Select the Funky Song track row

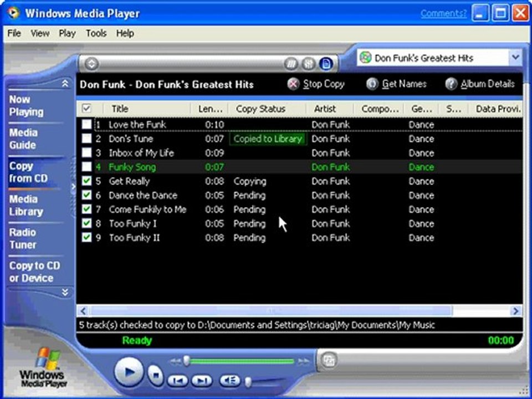(x=299, y=167)
